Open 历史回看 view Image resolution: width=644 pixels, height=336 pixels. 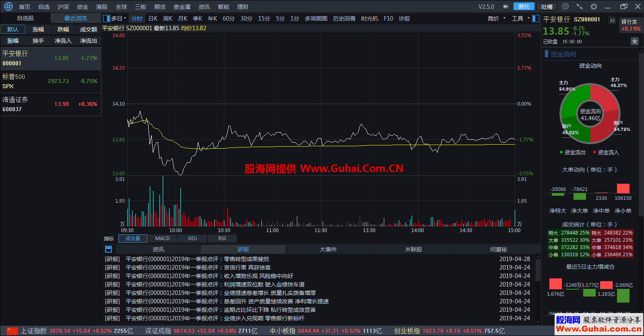point(344,19)
